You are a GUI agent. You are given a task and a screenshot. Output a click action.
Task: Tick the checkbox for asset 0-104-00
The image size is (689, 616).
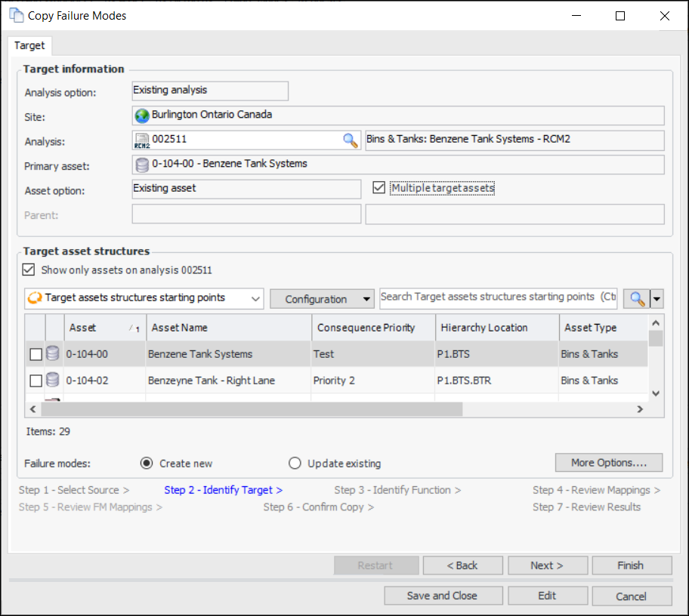[x=36, y=354]
